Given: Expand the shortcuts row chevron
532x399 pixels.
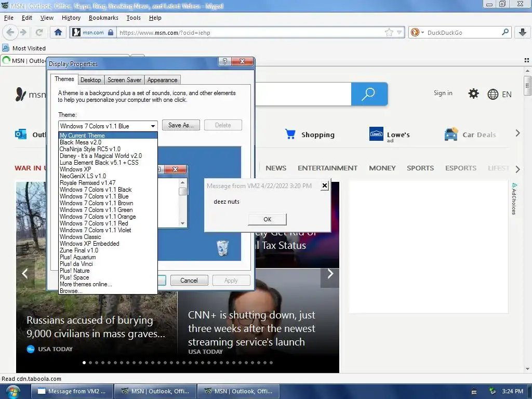Looking at the screenshot, I should pyautogui.click(x=517, y=134).
